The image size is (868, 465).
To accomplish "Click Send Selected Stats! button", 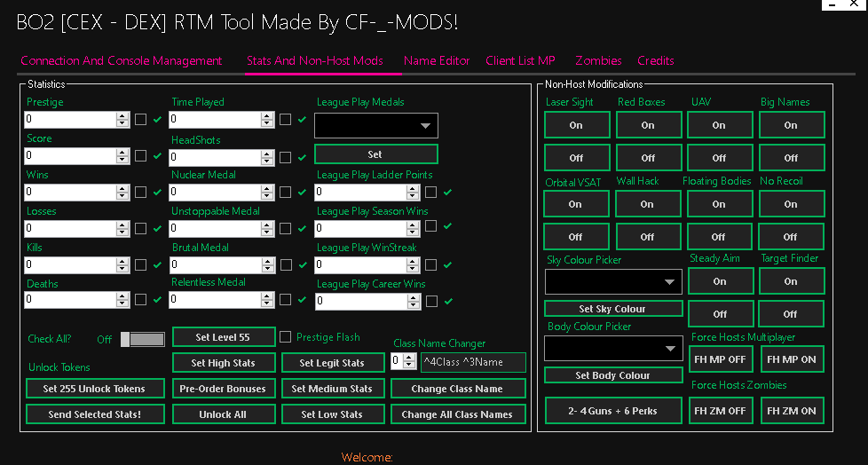I will [x=95, y=414].
